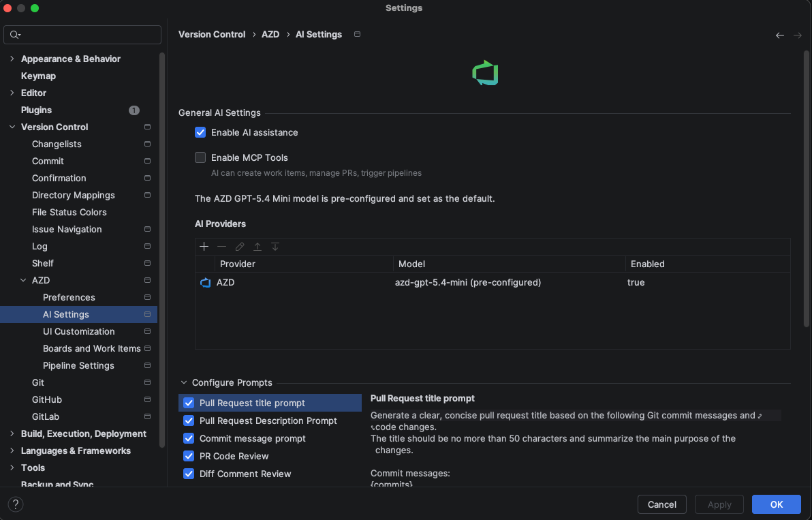
Task: Click in the settings search field
Action: click(82, 35)
